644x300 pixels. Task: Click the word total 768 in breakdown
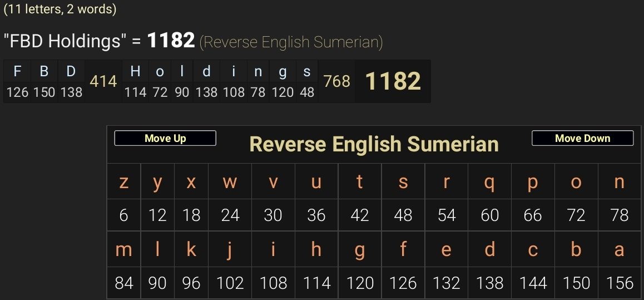[337, 81]
